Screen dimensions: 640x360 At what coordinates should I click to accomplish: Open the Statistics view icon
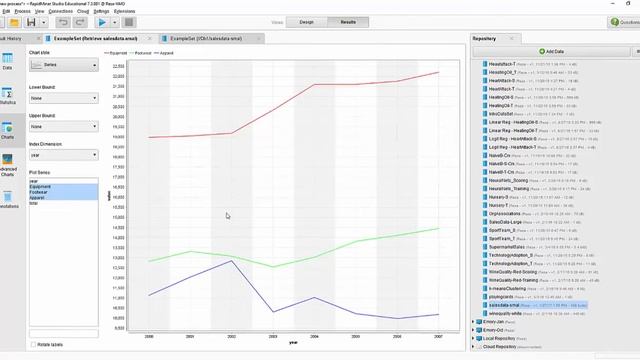point(7,93)
